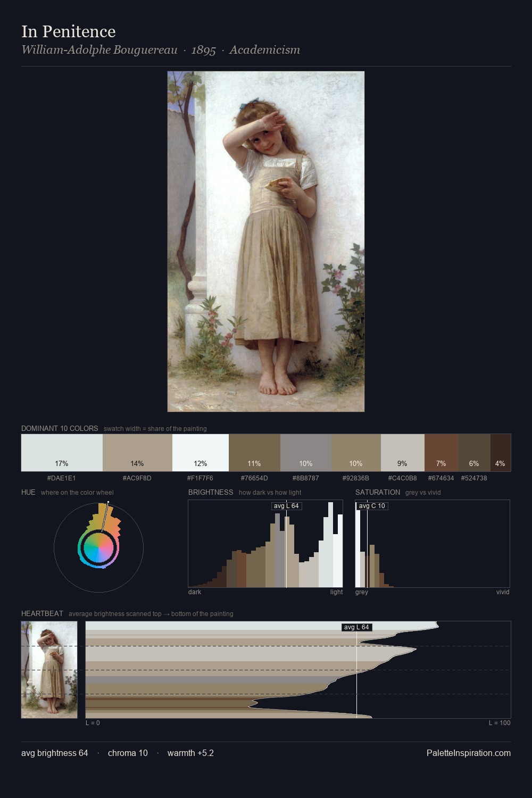Click the '#674634' hex code label

pos(441,478)
